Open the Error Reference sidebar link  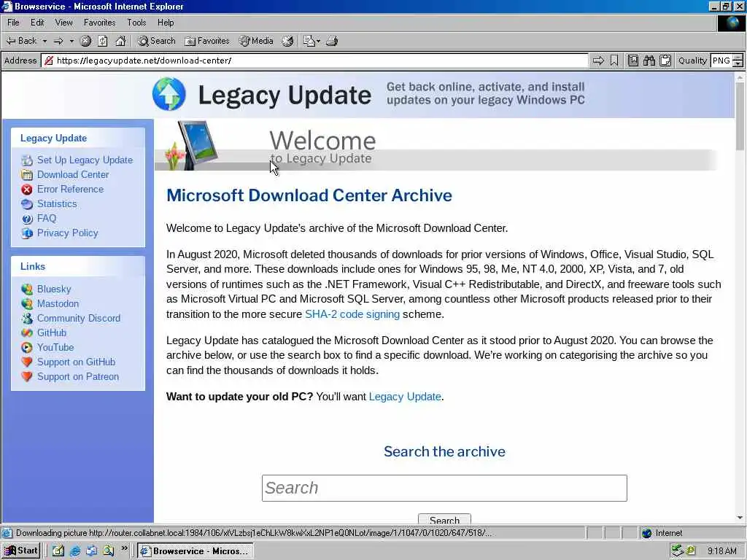[70, 189]
